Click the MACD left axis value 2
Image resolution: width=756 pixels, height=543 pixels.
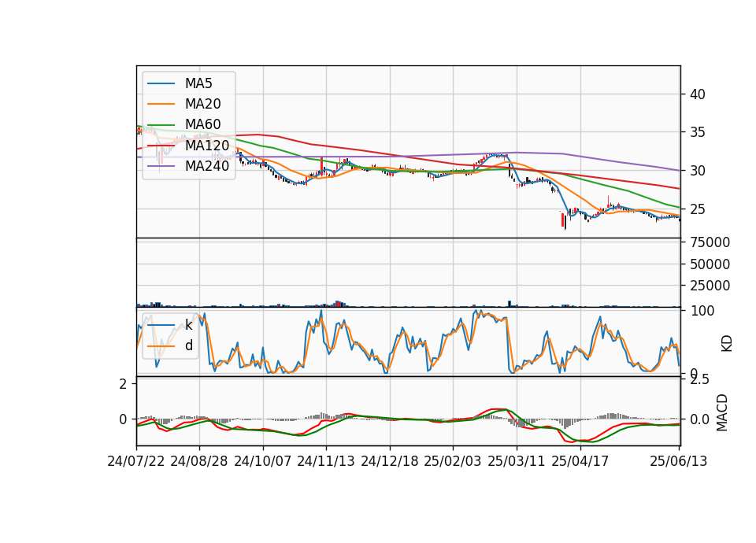(x=124, y=384)
